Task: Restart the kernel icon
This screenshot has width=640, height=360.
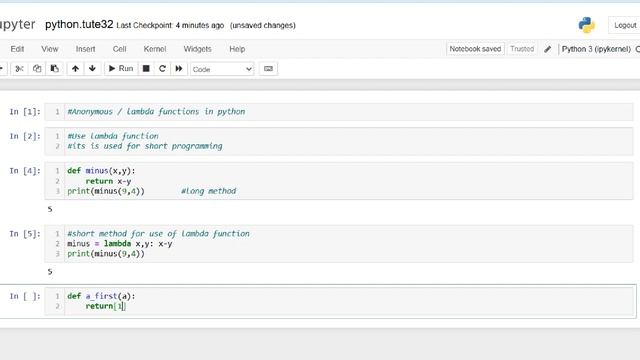Action: (162, 69)
